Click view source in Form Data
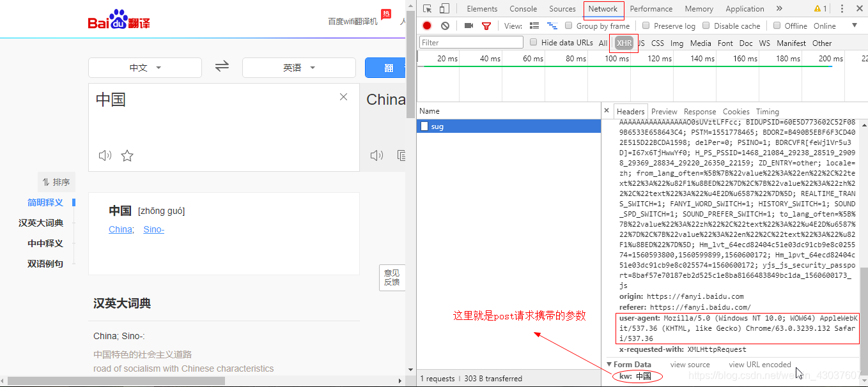 tap(690, 365)
